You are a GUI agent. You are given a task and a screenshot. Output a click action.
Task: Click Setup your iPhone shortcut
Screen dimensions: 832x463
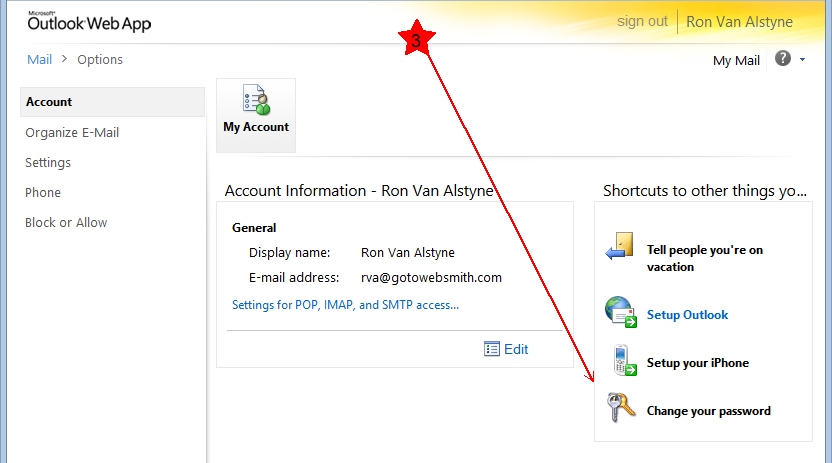(x=698, y=363)
